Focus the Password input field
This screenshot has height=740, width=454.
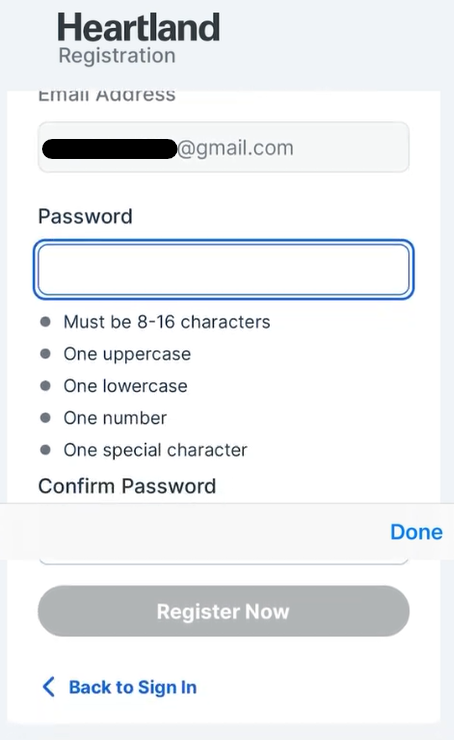point(224,269)
